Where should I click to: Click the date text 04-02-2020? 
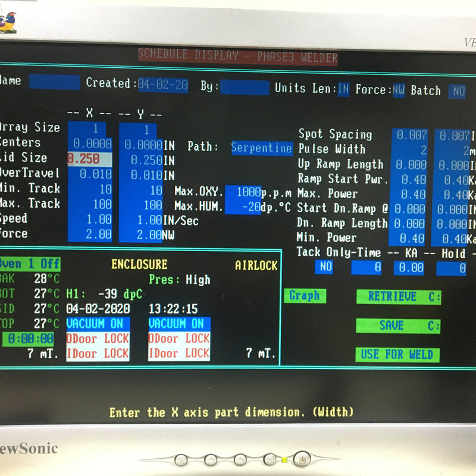point(98,309)
